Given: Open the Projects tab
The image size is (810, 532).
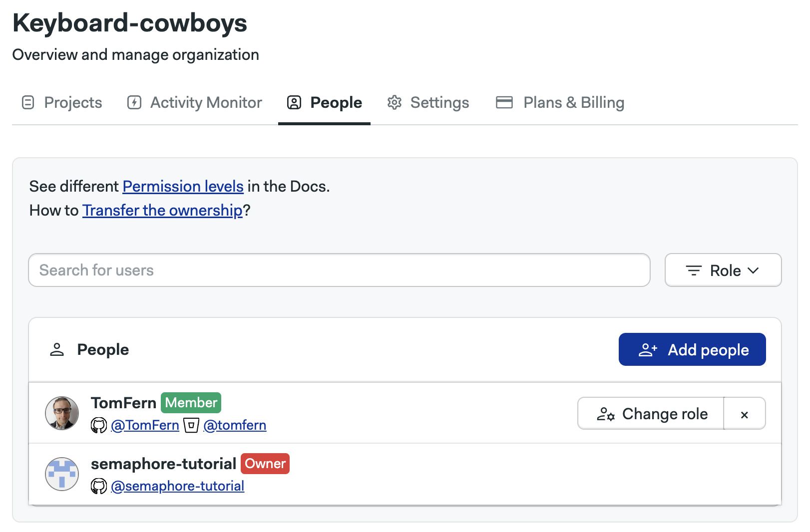Looking at the screenshot, I should coord(62,102).
